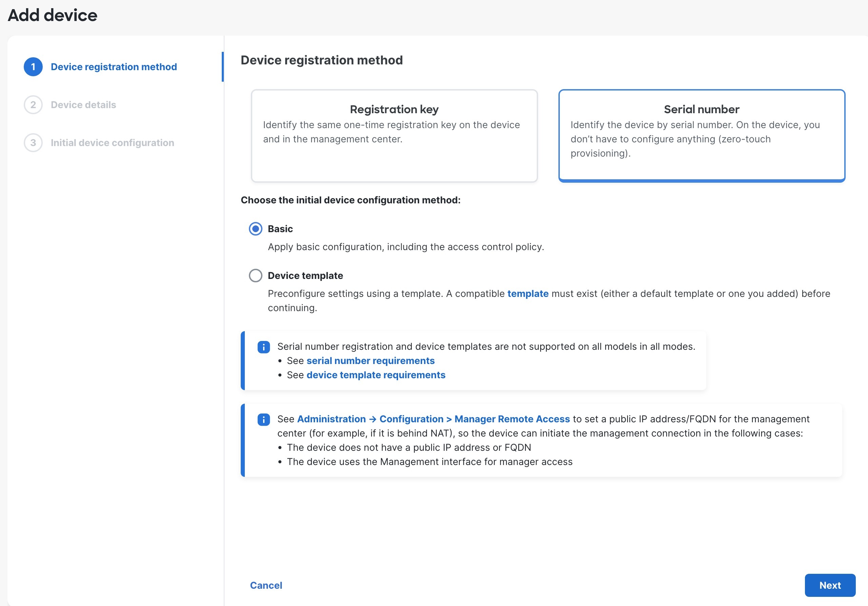Click the blue active step indicator bar
The image size is (868, 606).
click(x=223, y=66)
